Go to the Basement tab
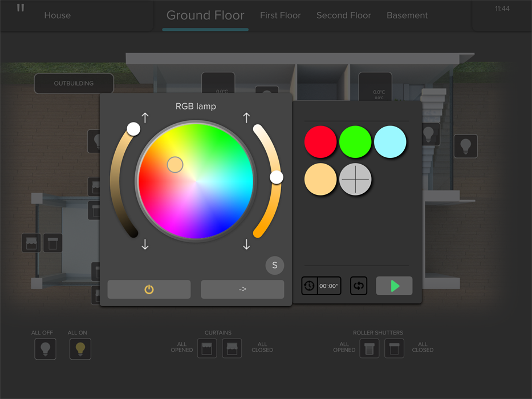Viewport: 532px width, 399px height. (x=407, y=15)
